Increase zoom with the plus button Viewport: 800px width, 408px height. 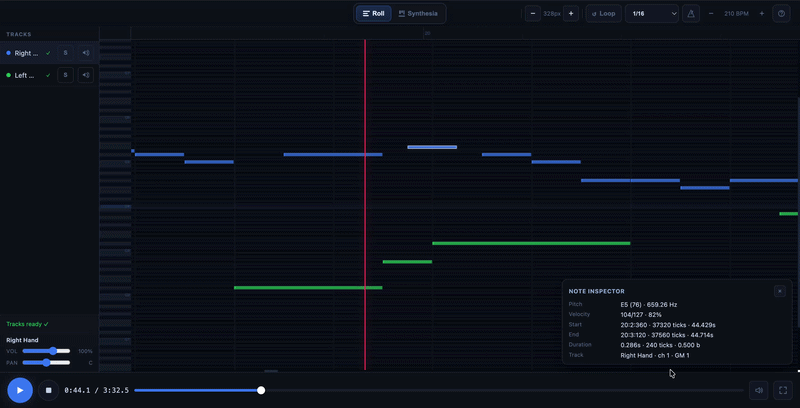click(x=571, y=14)
